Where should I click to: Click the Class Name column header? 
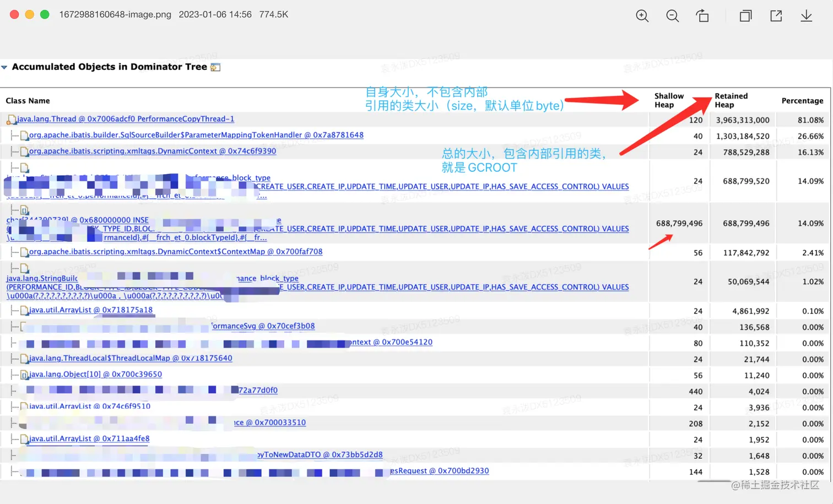pyautogui.click(x=28, y=101)
